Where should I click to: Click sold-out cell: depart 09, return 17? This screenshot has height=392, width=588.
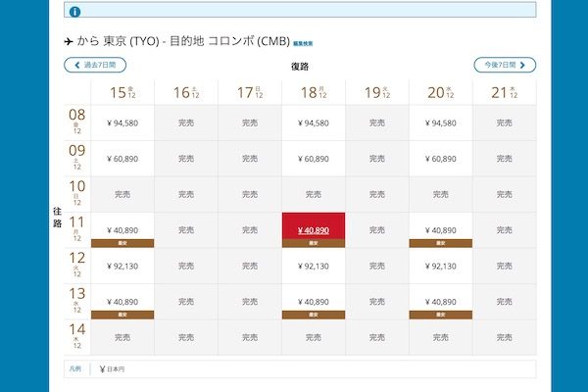[250, 159]
